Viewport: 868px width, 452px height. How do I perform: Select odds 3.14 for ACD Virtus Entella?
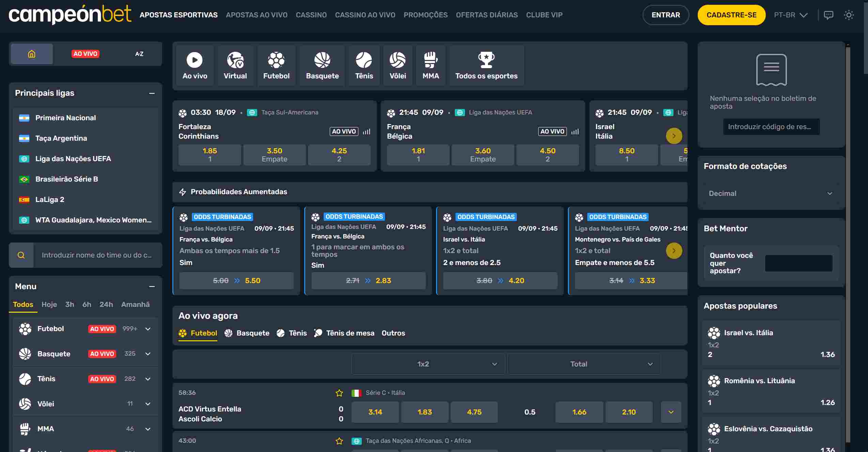[375, 412]
